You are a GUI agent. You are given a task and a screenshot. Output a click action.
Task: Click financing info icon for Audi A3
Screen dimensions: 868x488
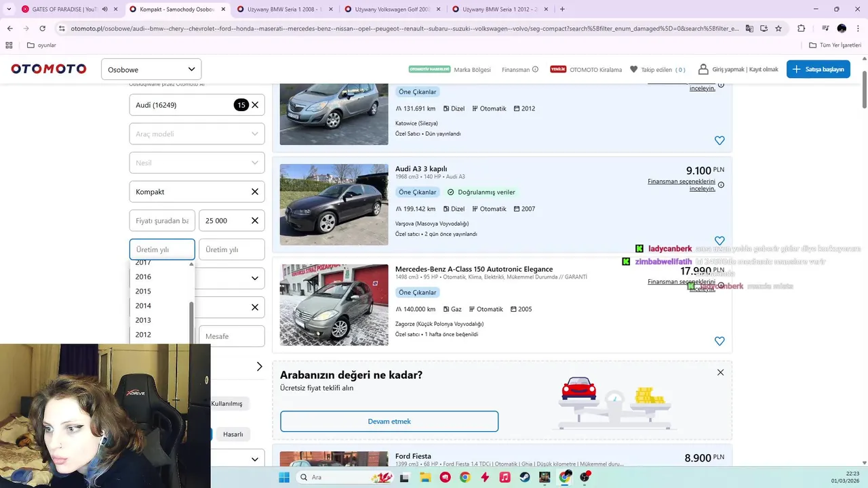(x=721, y=185)
